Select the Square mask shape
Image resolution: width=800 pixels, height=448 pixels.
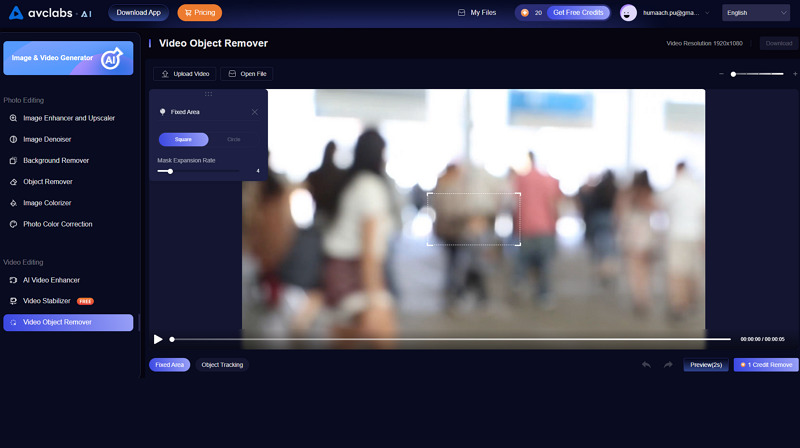click(183, 139)
